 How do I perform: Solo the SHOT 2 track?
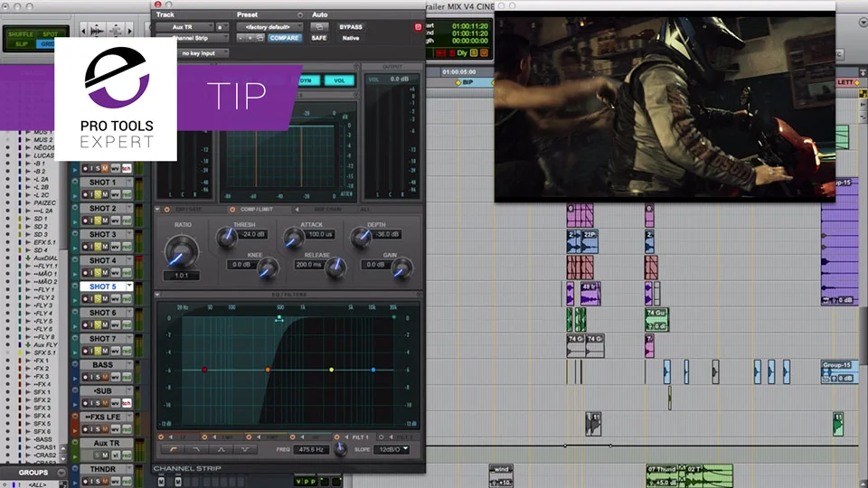click(98, 221)
